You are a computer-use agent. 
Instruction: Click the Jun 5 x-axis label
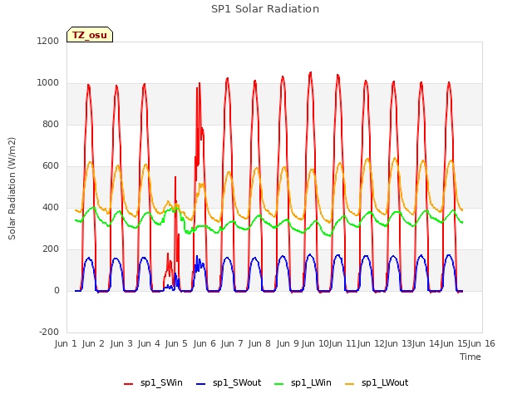pos(176,343)
